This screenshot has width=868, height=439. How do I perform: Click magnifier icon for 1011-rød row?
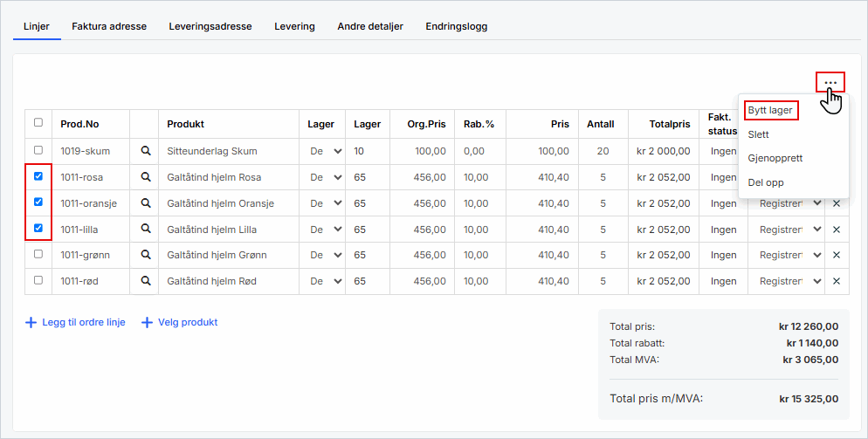click(x=146, y=281)
